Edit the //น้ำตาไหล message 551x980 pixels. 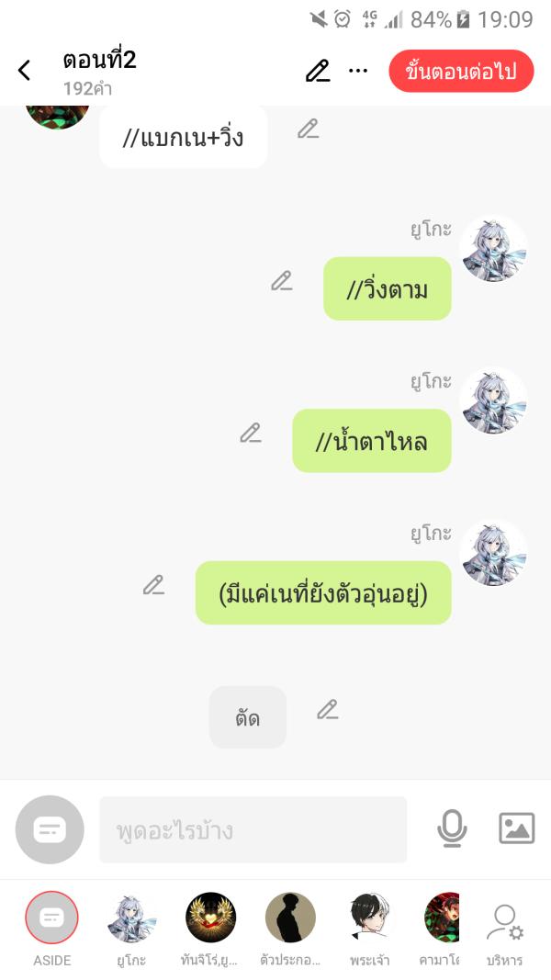pyautogui.click(x=251, y=434)
